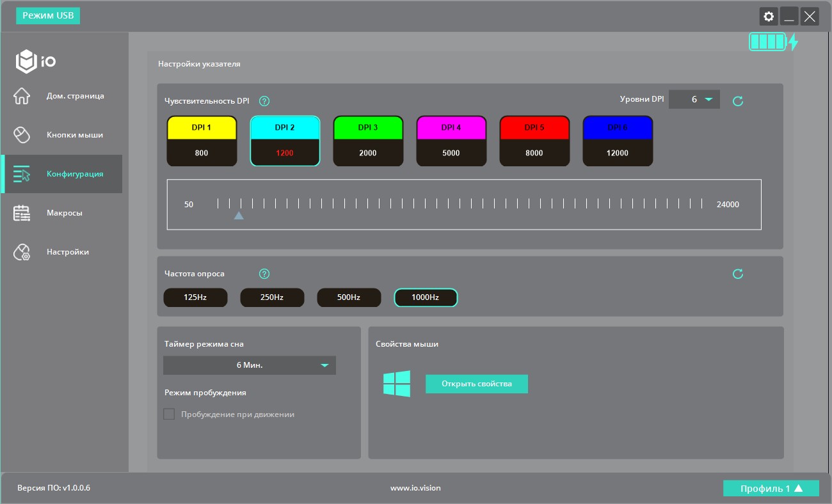This screenshot has height=504, width=832.
Task: Expand the Профиль 1 selector
Action: tap(771, 489)
